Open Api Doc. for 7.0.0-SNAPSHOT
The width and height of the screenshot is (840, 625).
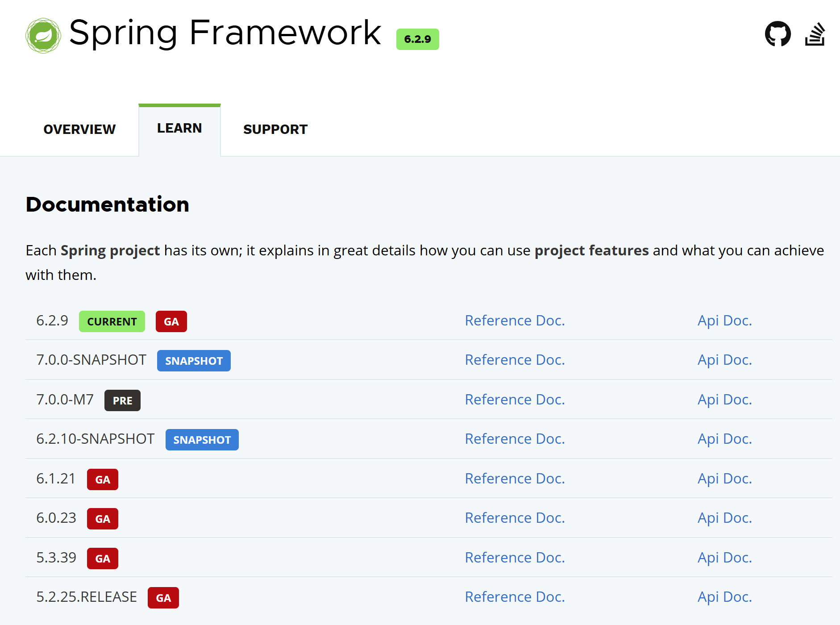coord(725,360)
